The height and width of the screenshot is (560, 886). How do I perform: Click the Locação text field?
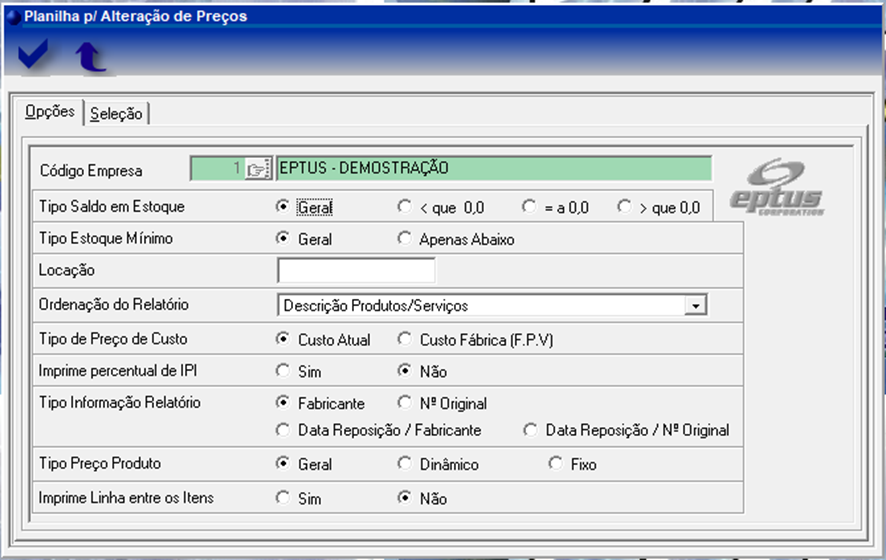point(356,271)
